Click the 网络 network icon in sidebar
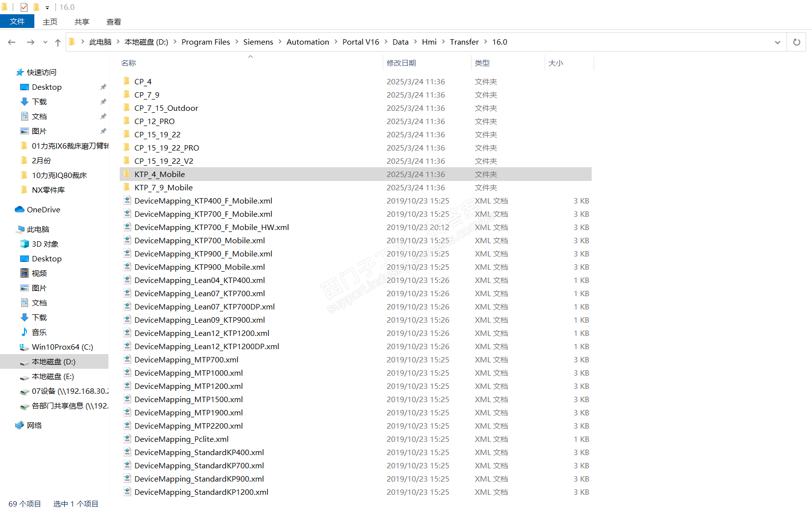The width and height of the screenshot is (812, 510). 20,426
